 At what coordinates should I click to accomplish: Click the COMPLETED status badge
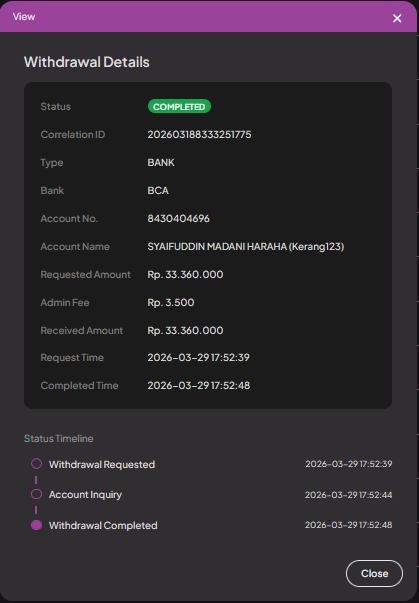pos(179,107)
